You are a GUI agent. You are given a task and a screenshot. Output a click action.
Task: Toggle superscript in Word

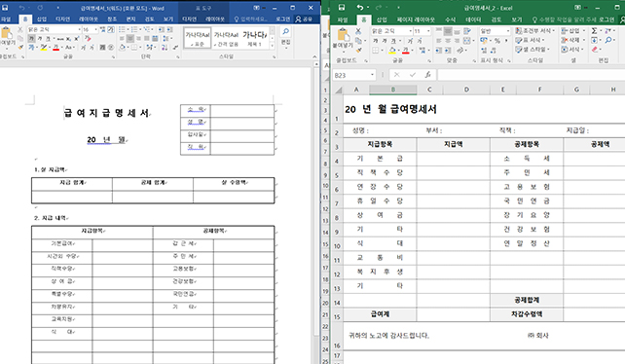click(77, 39)
